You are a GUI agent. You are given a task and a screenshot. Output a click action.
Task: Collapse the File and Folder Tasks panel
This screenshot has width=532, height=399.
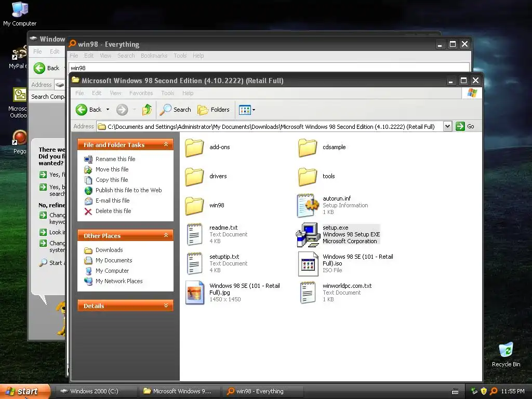pos(166,144)
